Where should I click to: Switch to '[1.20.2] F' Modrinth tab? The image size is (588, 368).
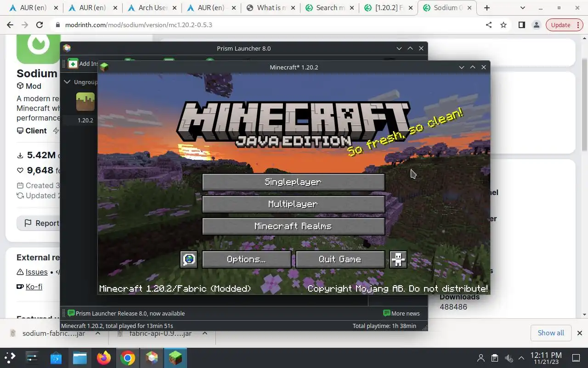pyautogui.click(x=389, y=8)
